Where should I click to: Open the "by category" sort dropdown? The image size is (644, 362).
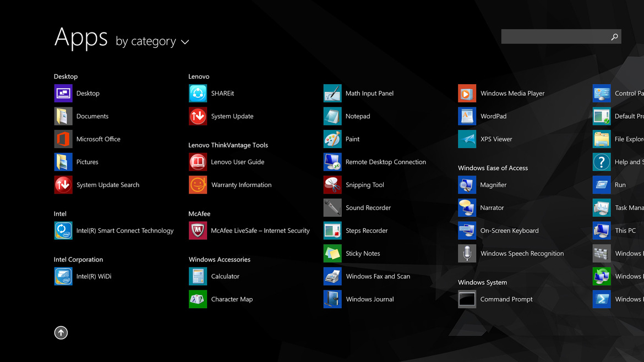tap(152, 41)
